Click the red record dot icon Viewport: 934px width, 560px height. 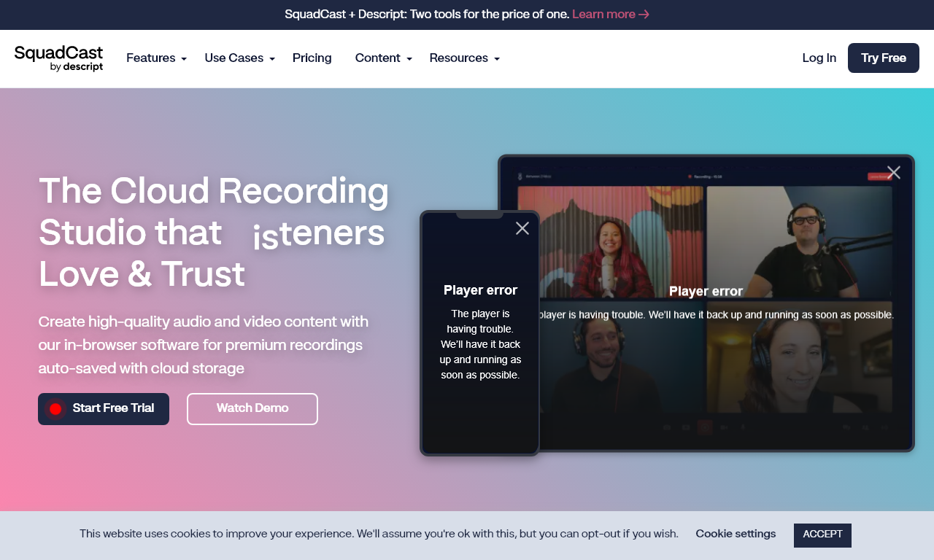(55, 409)
